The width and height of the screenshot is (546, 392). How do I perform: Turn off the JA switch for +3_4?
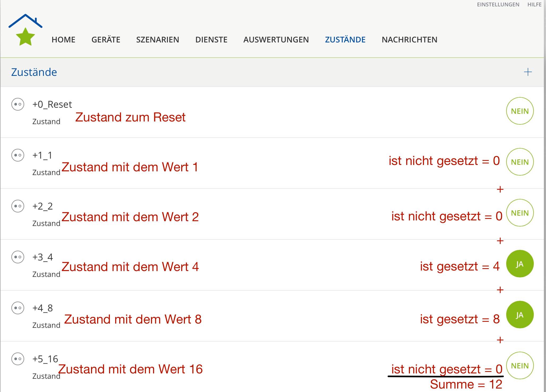pos(520,264)
